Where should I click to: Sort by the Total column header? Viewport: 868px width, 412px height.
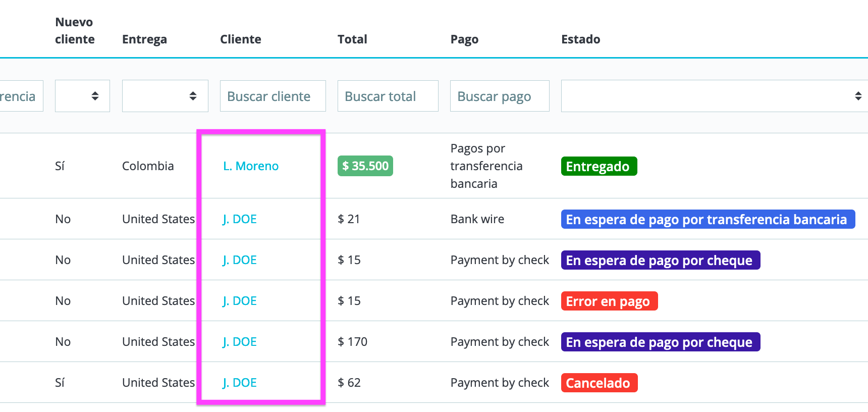[x=352, y=39]
